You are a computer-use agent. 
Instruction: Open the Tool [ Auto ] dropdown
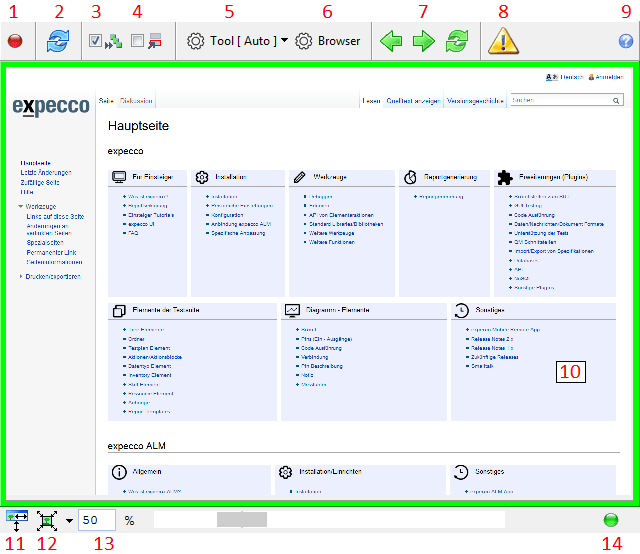tap(238, 42)
